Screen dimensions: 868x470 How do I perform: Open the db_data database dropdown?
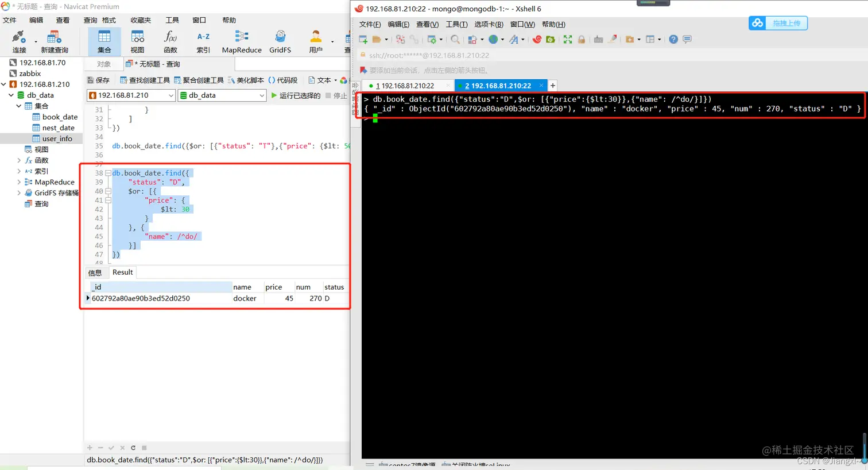point(262,95)
